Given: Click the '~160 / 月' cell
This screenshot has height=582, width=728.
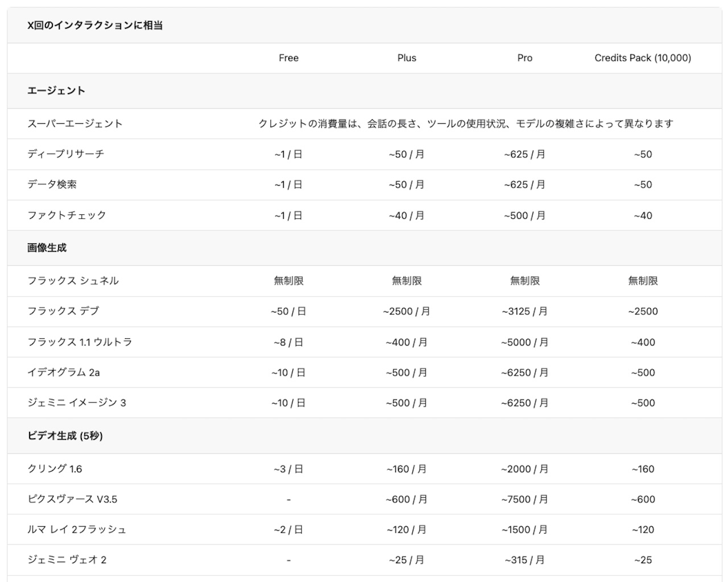Looking at the screenshot, I should pos(407,469).
